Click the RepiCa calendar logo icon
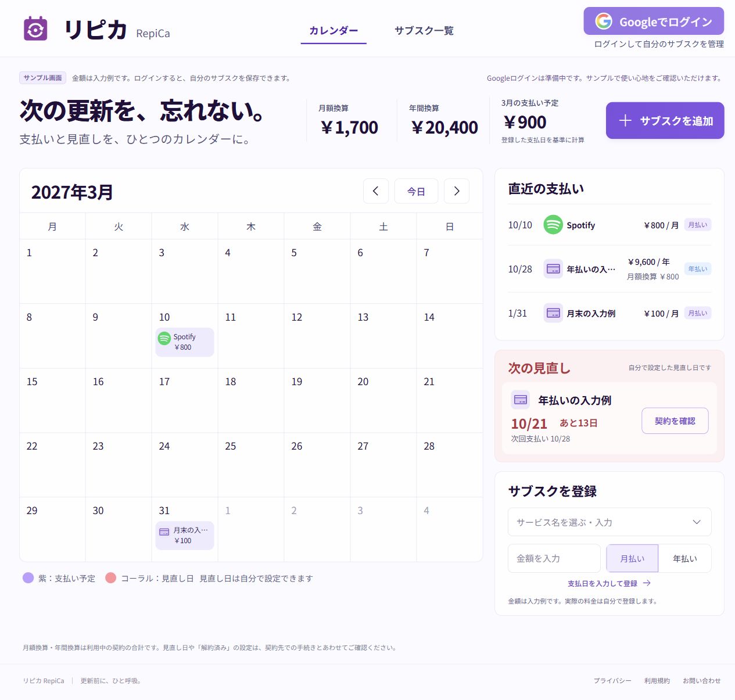The image size is (735, 700). coord(35,28)
